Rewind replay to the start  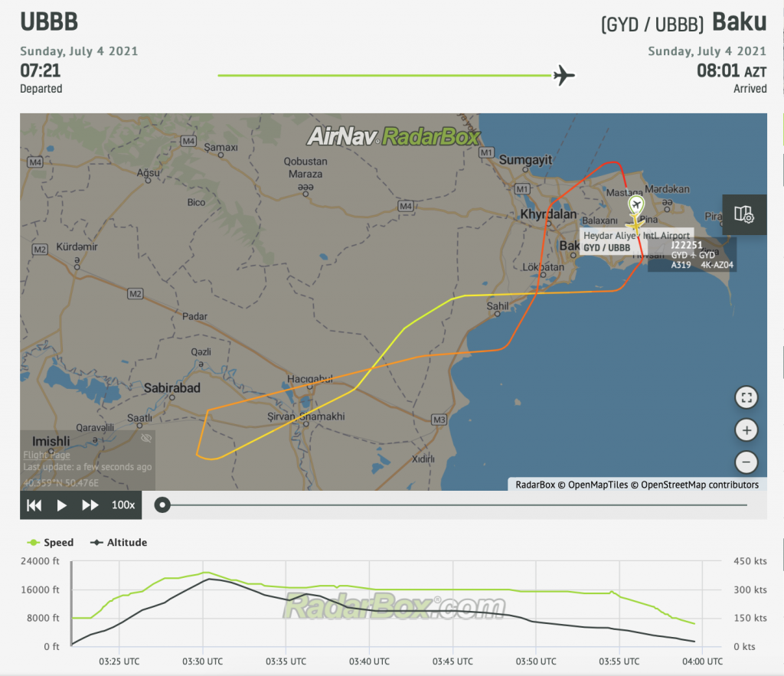click(x=34, y=505)
